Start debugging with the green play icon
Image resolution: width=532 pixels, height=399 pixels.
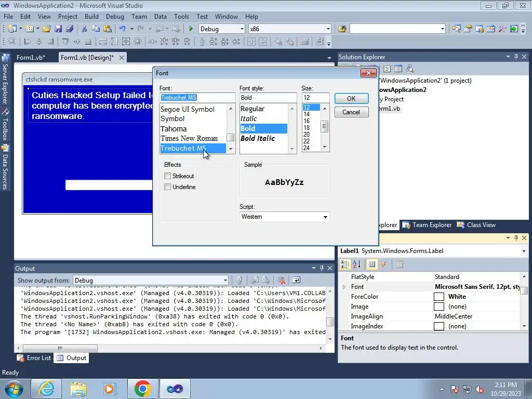[191, 29]
